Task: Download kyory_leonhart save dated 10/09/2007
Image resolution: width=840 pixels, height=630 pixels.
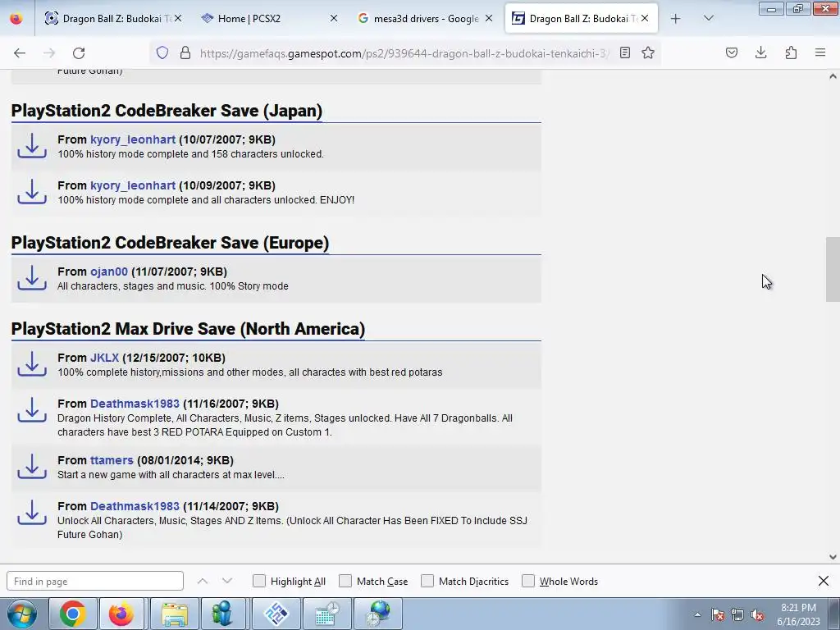Action: coord(32,192)
